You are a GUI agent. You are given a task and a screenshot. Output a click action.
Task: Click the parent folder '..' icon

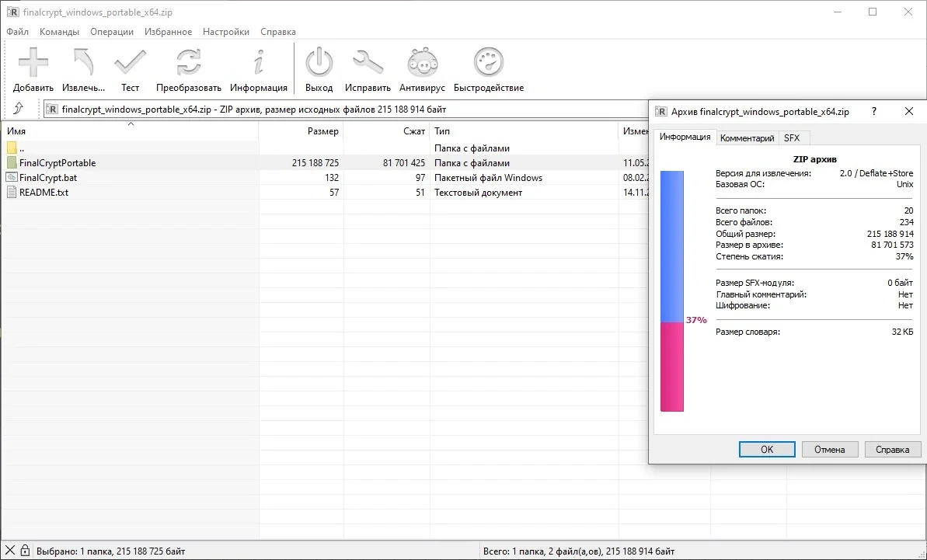pos(12,148)
